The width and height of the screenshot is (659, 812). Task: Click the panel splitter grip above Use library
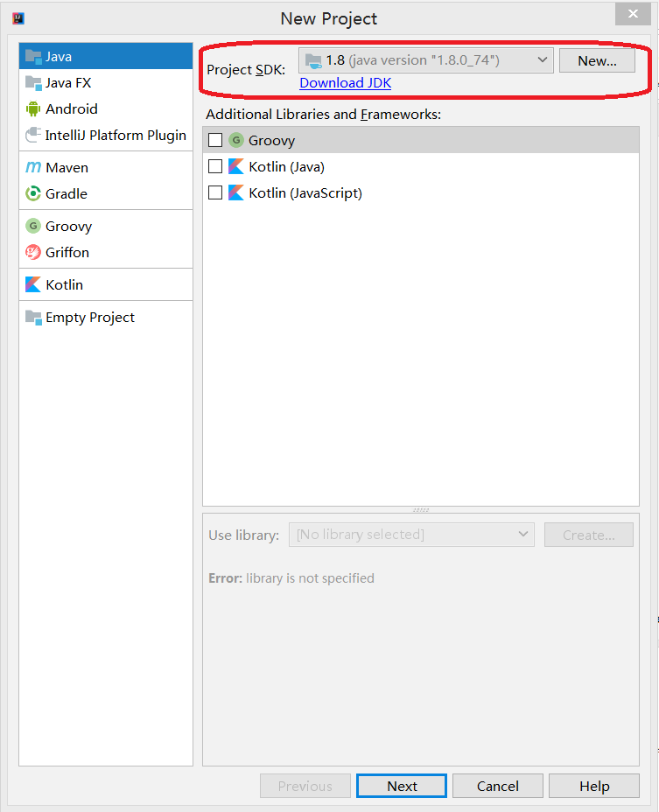pos(421,510)
